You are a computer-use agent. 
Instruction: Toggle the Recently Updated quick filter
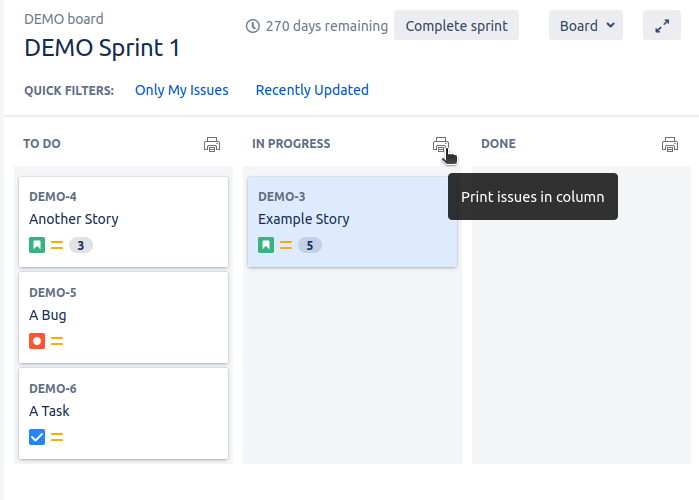312,90
